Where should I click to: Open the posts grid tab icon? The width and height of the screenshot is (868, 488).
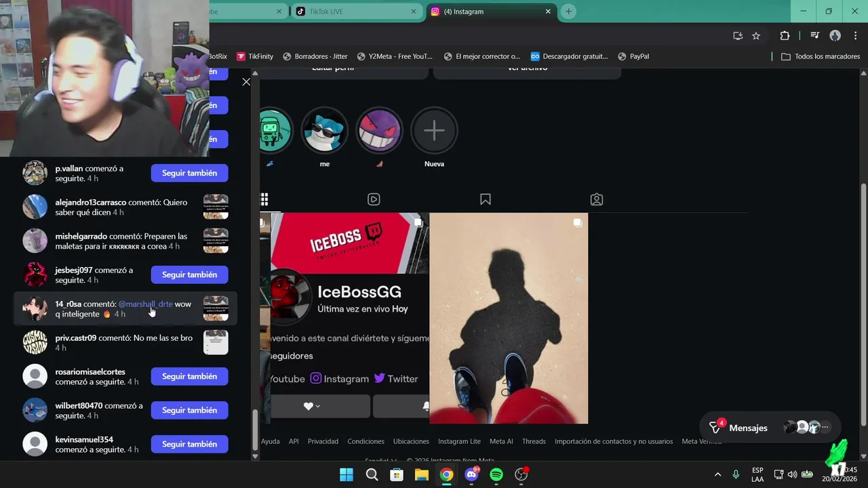click(264, 199)
